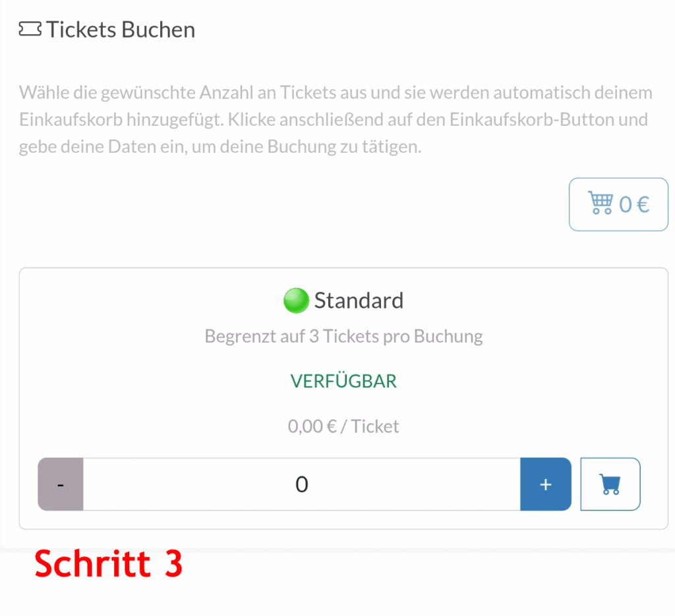This screenshot has height=616, width=675.
Task: Click the basket icon in the top cart button
Action: (x=600, y=204)
